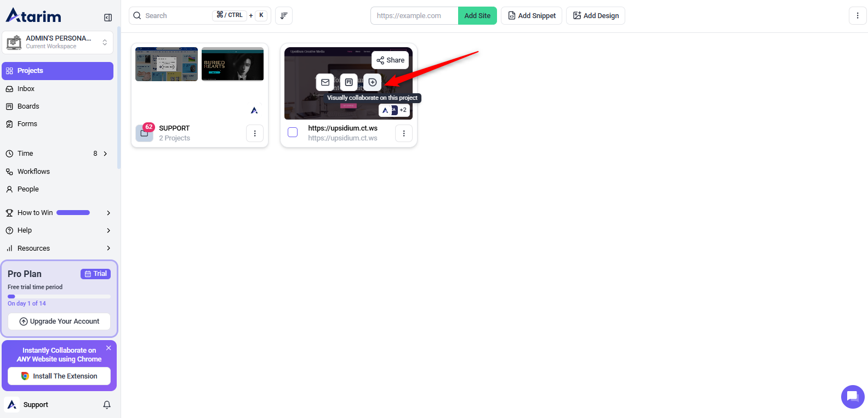Tick the upsidium.ct.ws project checkbox
Viewport: 868px width, 418px height.
pos(293,132)
